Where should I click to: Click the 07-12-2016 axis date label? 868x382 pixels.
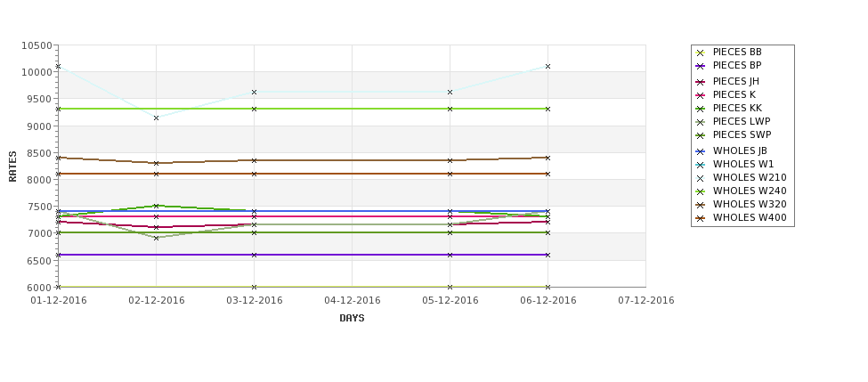tap(646, 301)
